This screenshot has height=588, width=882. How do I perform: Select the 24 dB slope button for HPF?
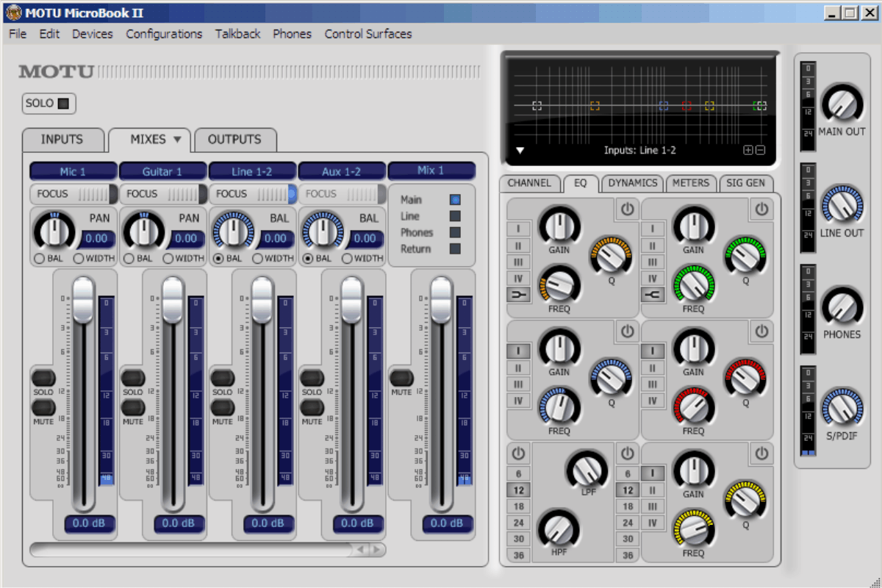[x=519, y=523]
